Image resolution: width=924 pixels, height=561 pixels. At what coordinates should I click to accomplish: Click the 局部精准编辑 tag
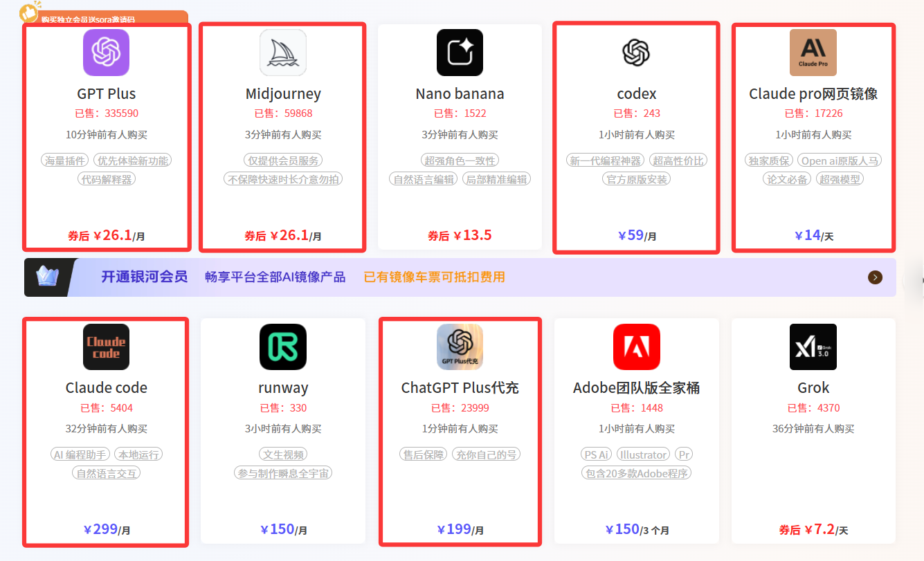click(496, 179)
